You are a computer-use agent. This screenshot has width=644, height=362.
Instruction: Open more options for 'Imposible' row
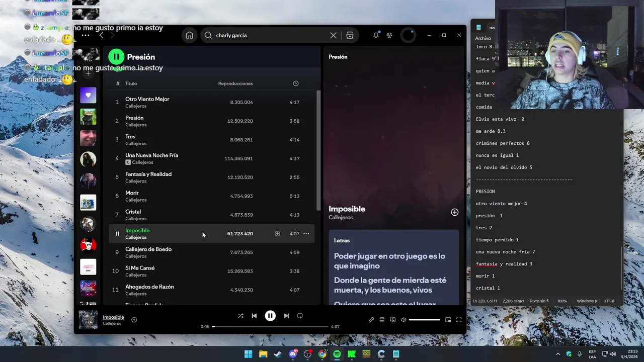pos(306,234)
